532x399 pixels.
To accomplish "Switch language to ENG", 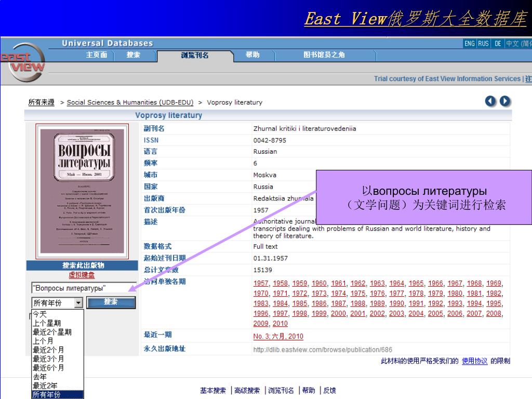I will (470, 44).
